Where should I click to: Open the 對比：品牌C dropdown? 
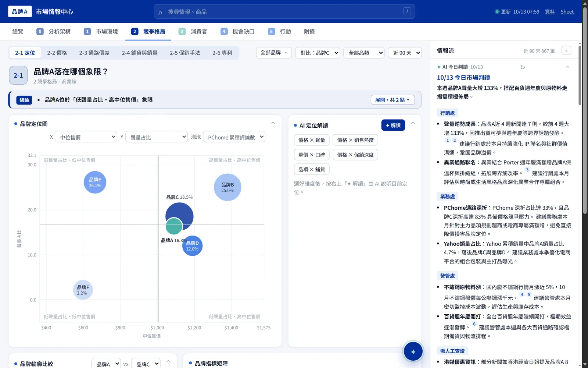click(x=318, y=53)
